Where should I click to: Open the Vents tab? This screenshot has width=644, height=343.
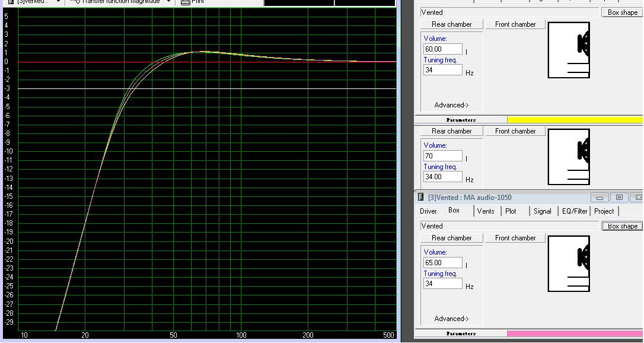tap(486, 211)
